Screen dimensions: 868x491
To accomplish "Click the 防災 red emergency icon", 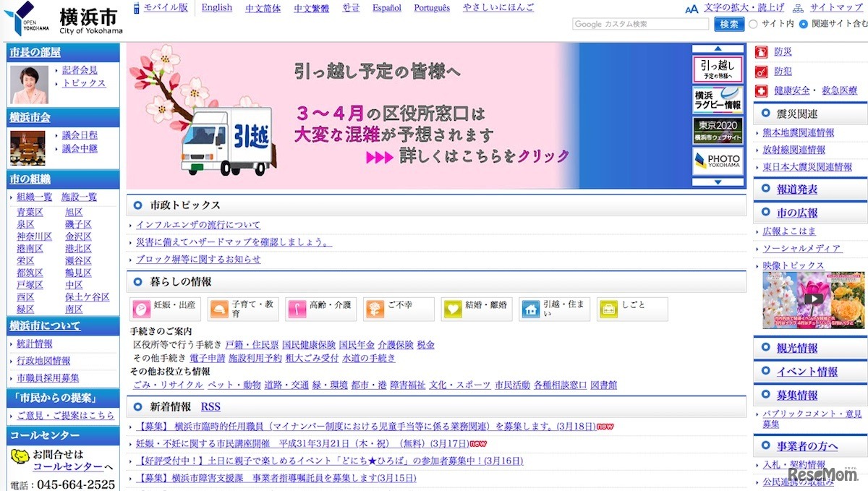I will [x=759, y=51].
